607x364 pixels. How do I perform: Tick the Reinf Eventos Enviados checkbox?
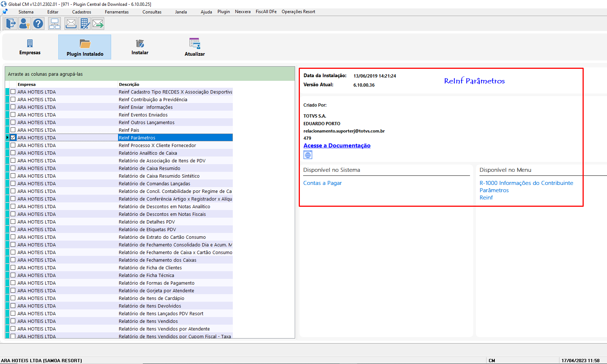click(13, 115)
